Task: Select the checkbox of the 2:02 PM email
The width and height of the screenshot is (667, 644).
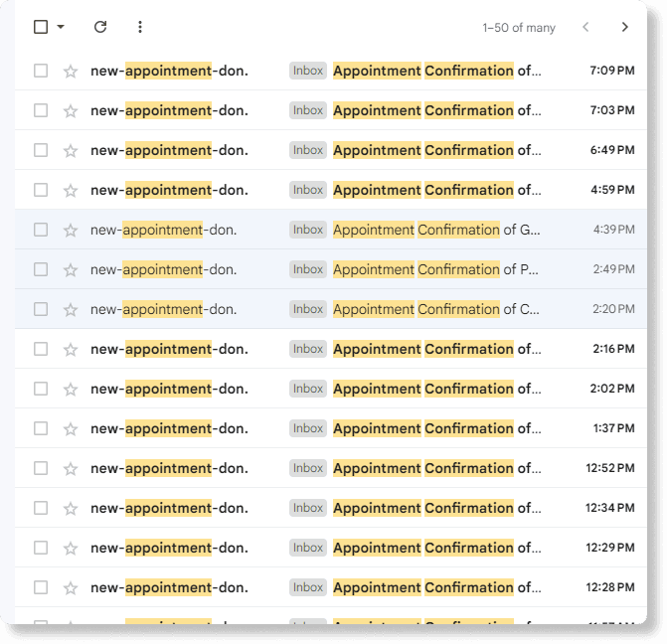Action: (41, 389)
